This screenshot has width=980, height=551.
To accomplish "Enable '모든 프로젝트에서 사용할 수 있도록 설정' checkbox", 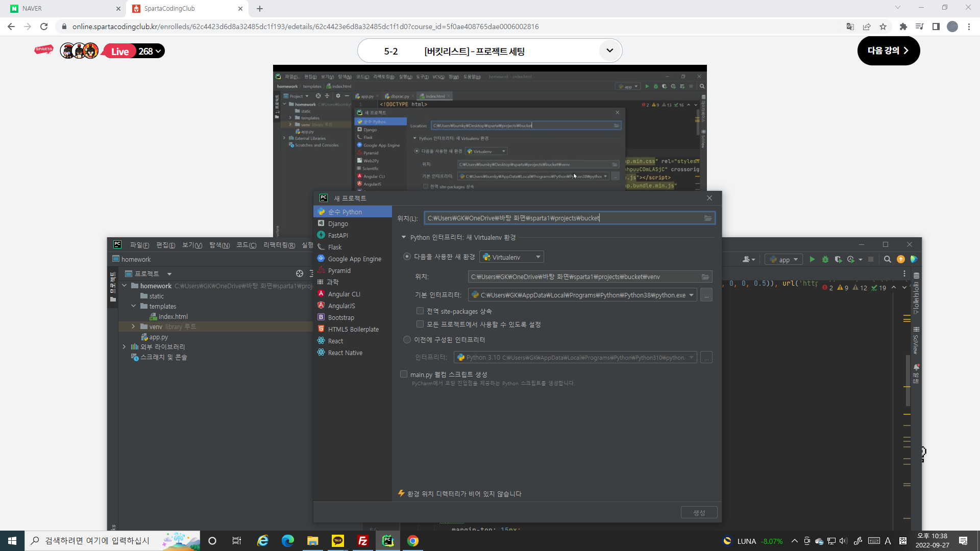I will click(420, 324).
